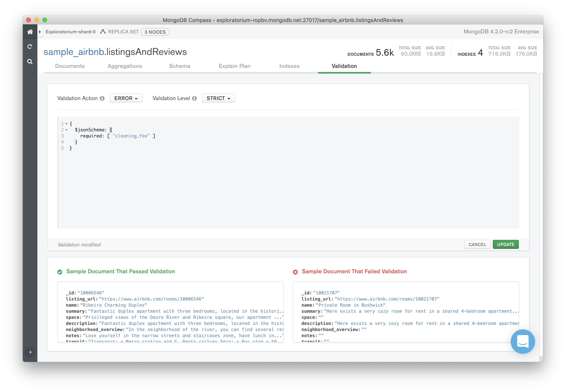Click the name "Ribeira Charming Duplex"
Screen dimensions: 566x392
coord(113,305)
